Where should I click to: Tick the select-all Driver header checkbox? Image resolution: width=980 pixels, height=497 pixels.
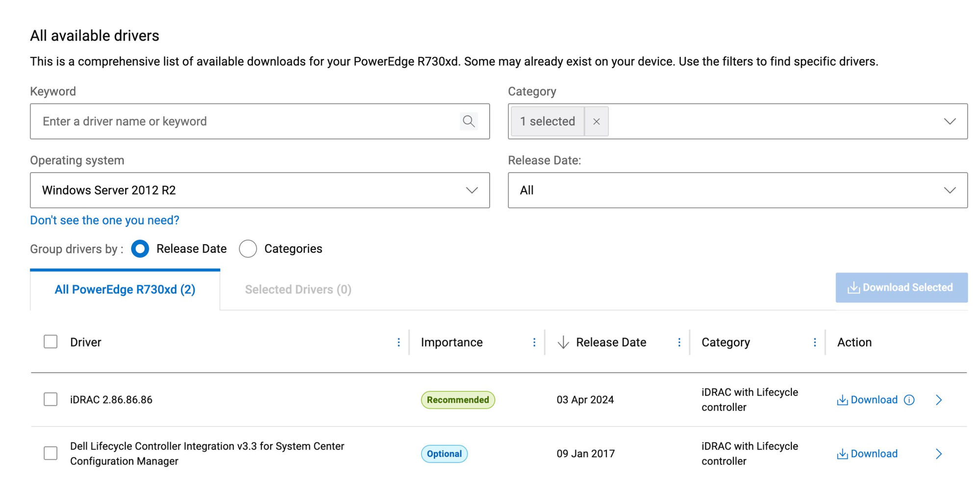point(50,342)
